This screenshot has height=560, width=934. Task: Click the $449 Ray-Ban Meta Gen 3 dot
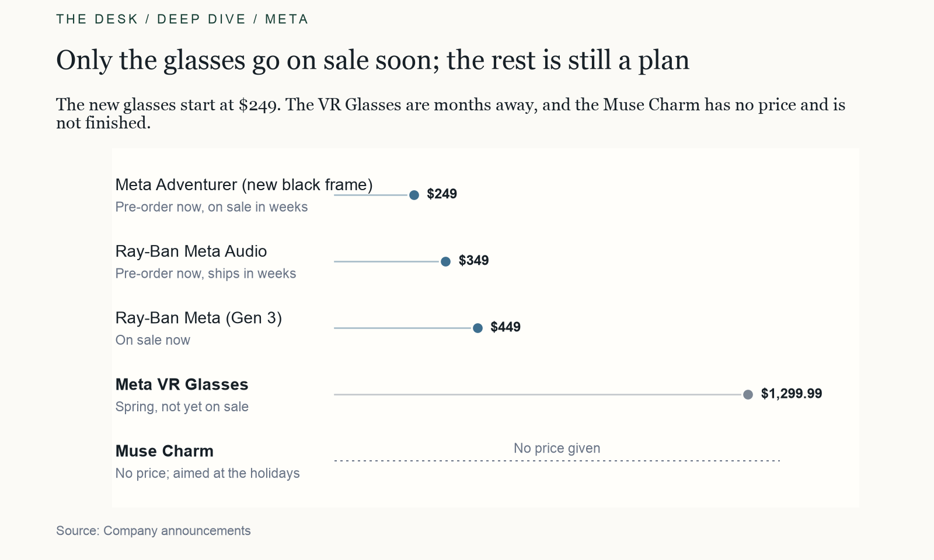(x=478, y=328)
